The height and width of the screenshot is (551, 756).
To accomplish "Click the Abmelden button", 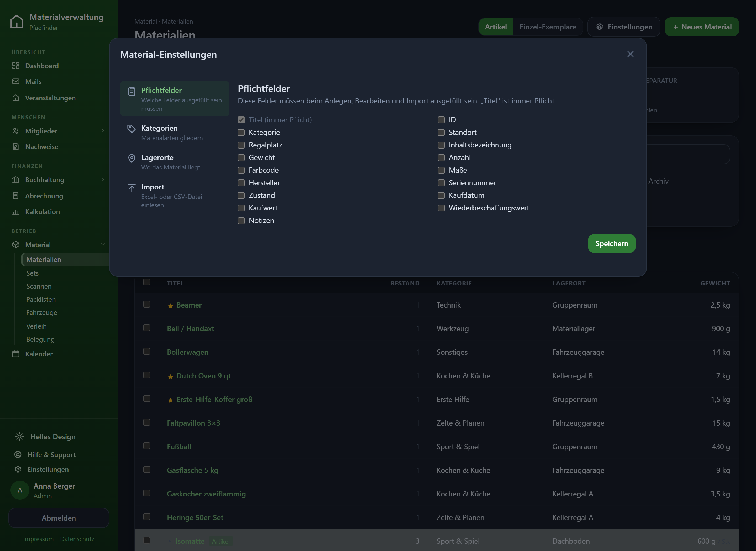I will [x=59, y=518].
